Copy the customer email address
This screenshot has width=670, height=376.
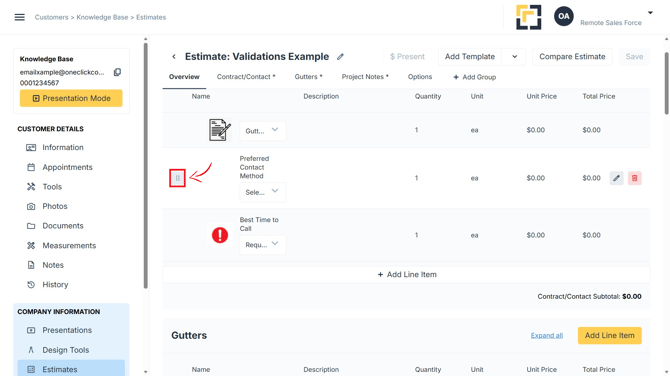[117, 72]
